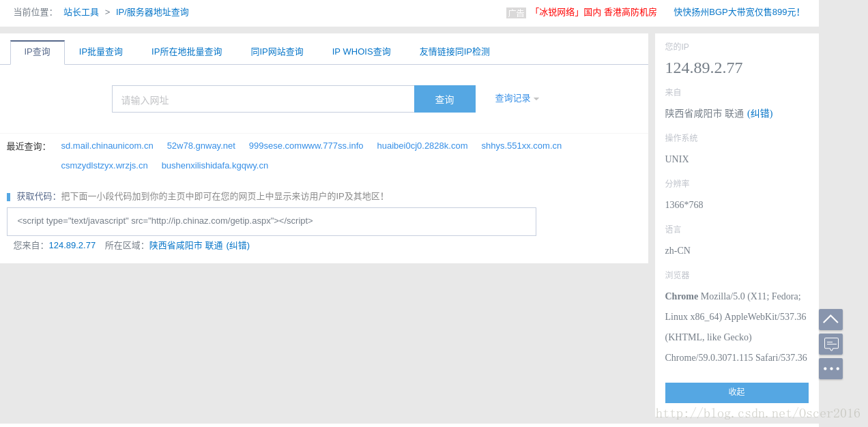Click 纠错 link below the code box
The width and height of the screenshot is (868, 427).
click(238, 246)
